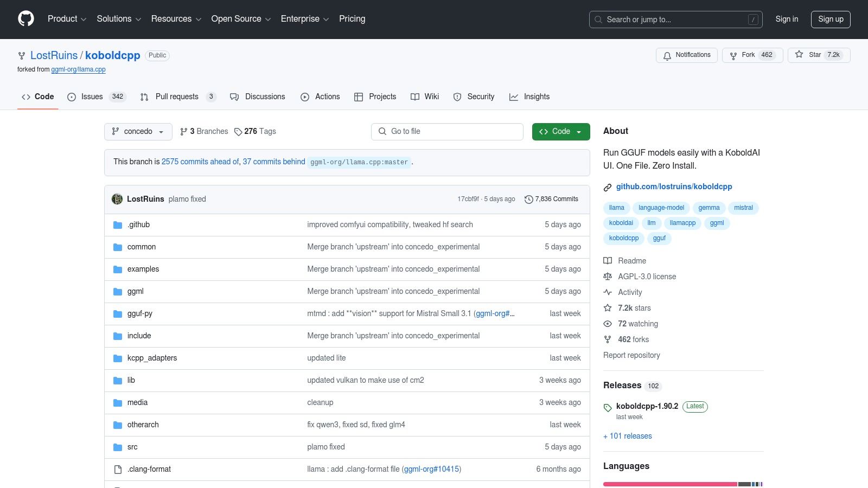Click the Fork icon button
The width and height of the screenshot is (868, 488).
(733, 55)
